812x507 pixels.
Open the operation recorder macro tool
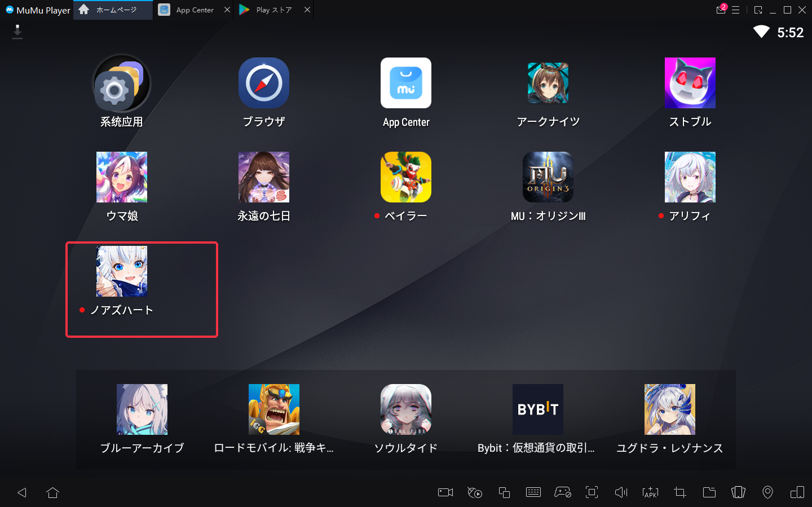(475, 492)
